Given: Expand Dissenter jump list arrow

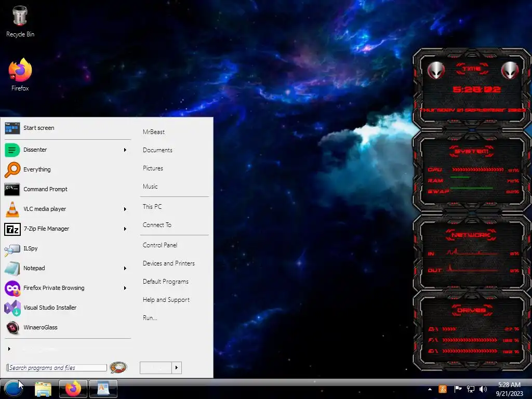Looking at the screenshot, I should click(x=125, y=150).
